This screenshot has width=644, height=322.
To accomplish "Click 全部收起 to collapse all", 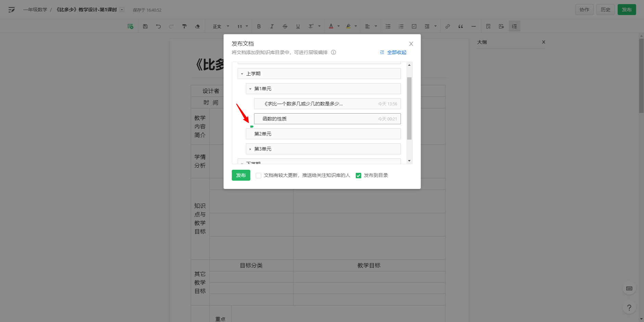I will 393,52.
